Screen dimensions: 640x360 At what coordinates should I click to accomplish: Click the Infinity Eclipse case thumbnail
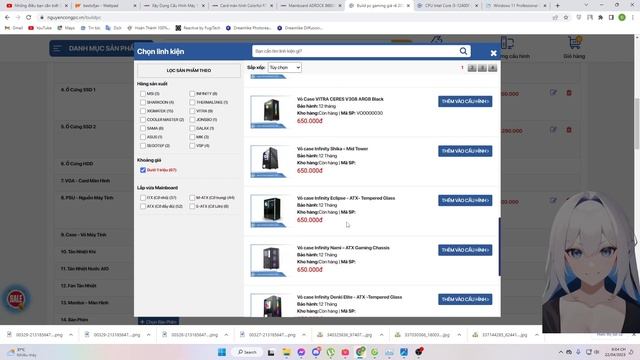[x=271, y=210]
